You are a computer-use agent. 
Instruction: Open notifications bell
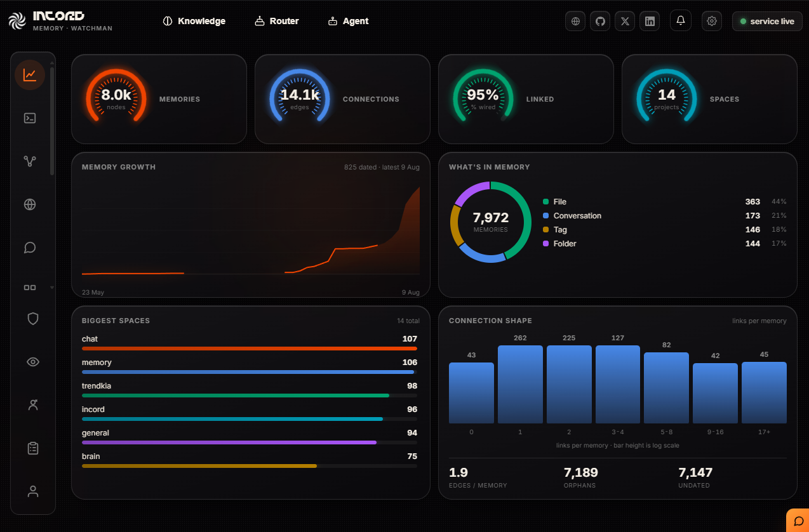pyautogui.click(x=681, y=21)
